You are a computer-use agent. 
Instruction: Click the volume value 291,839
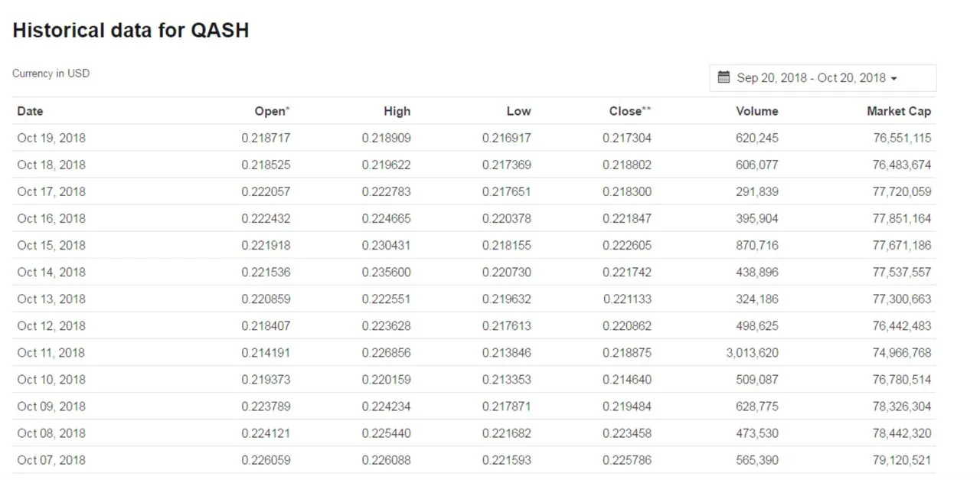[757, 192]
